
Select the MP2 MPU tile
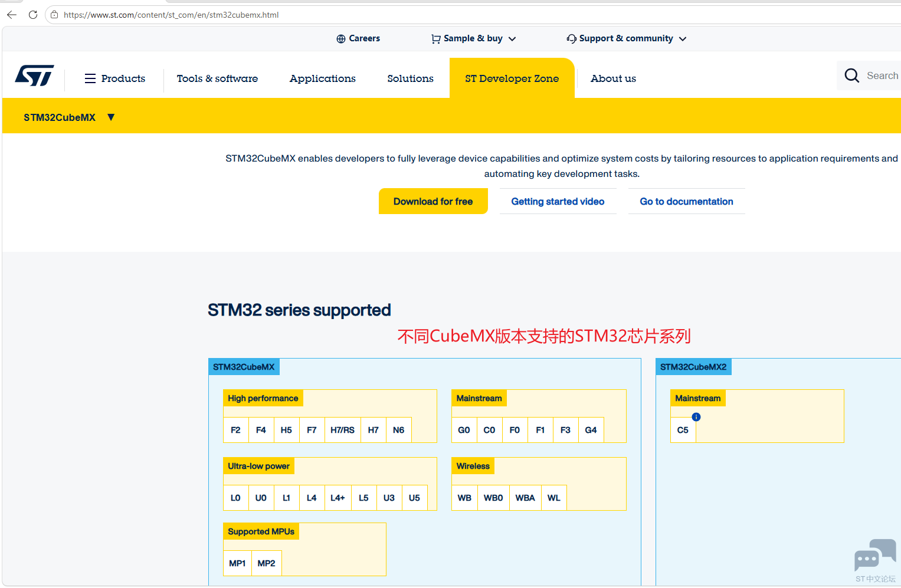266,563
